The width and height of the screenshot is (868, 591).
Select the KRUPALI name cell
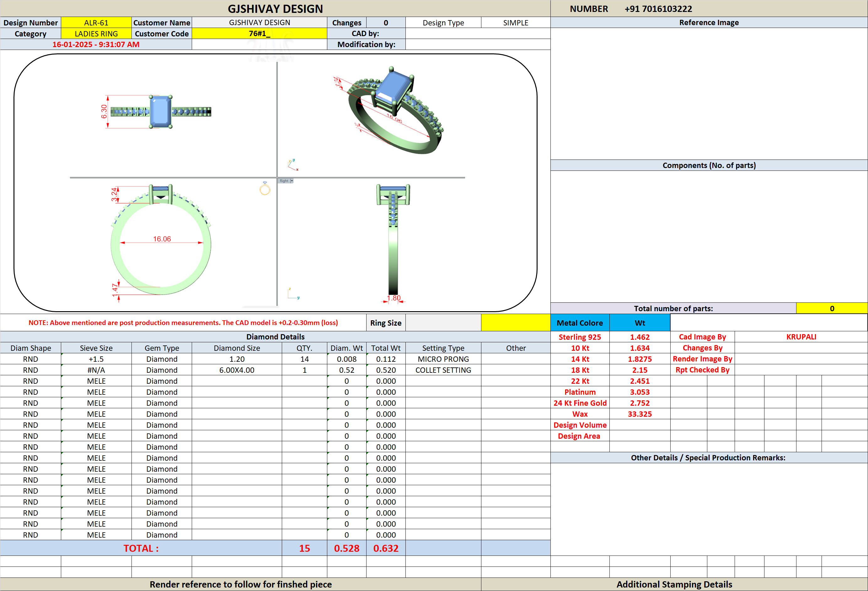pos(801,337)
